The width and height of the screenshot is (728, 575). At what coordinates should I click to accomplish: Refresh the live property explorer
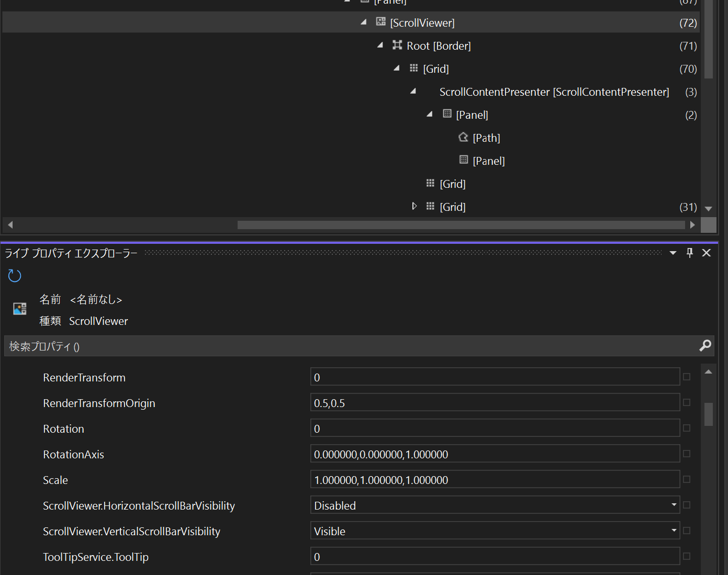point(15,276)
